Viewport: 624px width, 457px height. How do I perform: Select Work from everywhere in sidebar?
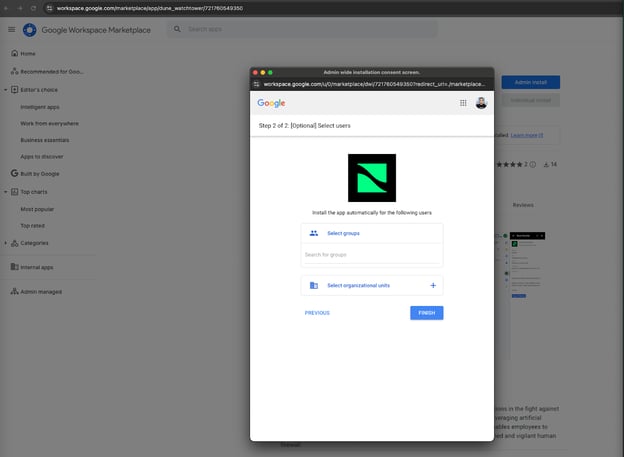click(49, 123)
